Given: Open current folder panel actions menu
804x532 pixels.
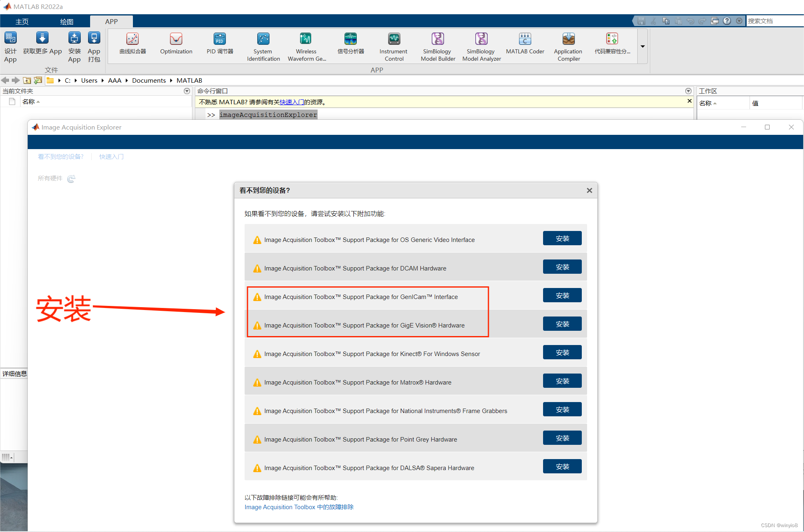Looking at the screenshot, I should (x=187, y=91).
